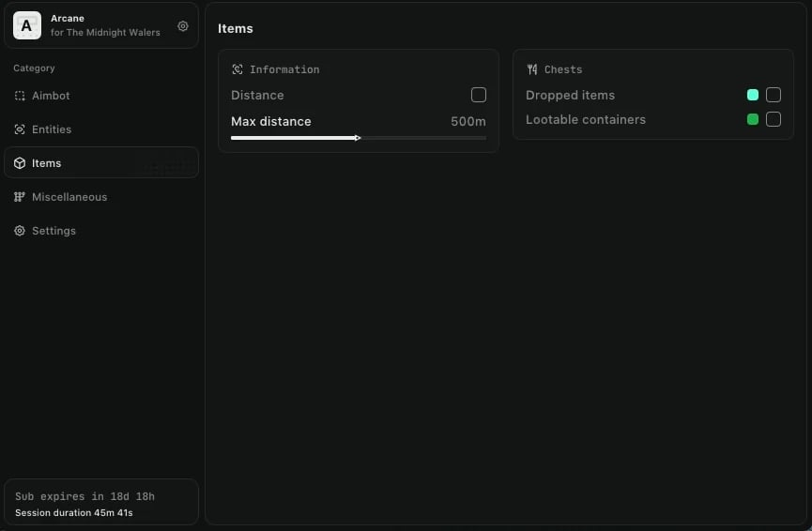Open the Settings category
The image size is (812, 531).
101,231
